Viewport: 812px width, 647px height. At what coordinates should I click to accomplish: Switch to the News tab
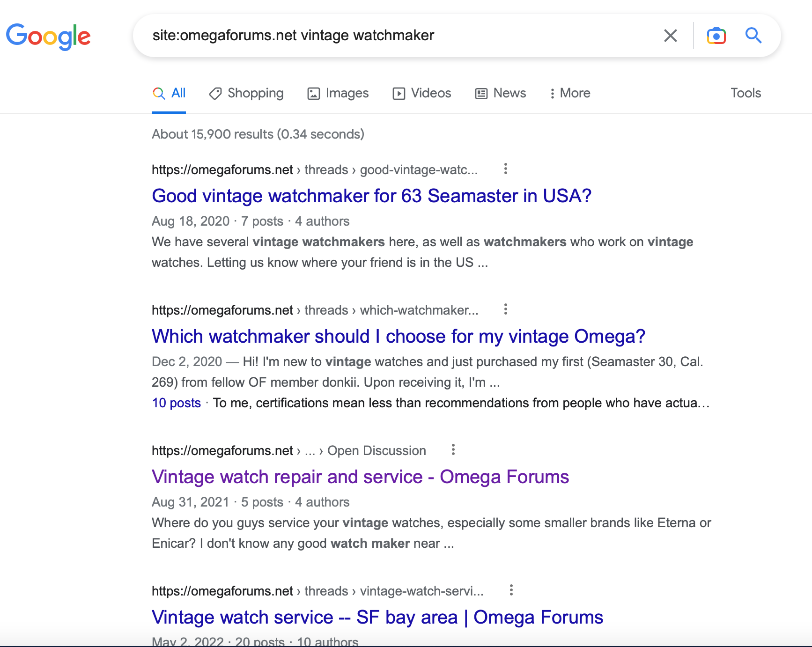click(x=501, y=93)
